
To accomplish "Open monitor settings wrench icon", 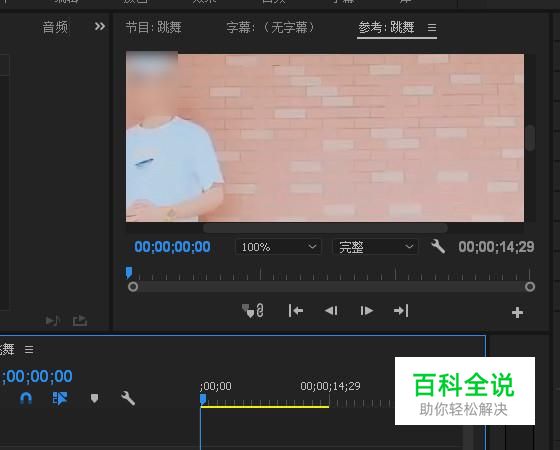I will pos(438,246).
